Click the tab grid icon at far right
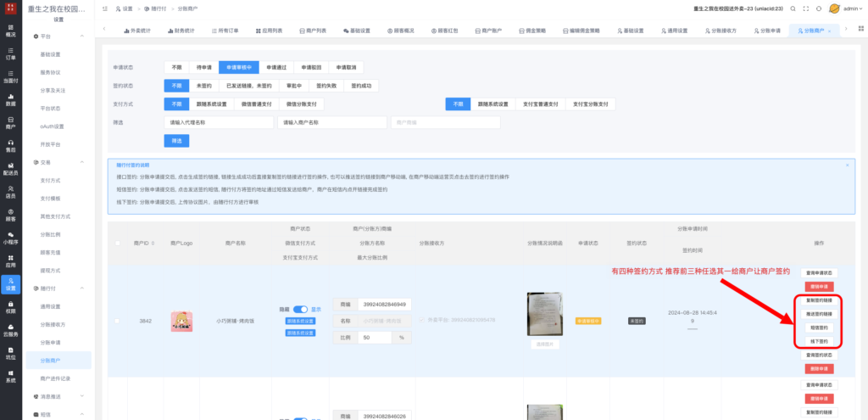 (860, 29)
